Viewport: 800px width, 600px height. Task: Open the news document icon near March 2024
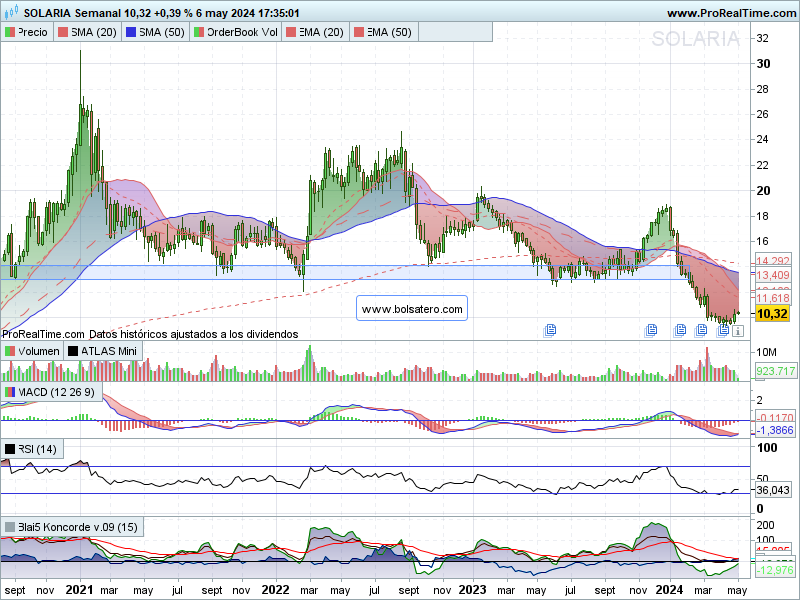(701, 330)
